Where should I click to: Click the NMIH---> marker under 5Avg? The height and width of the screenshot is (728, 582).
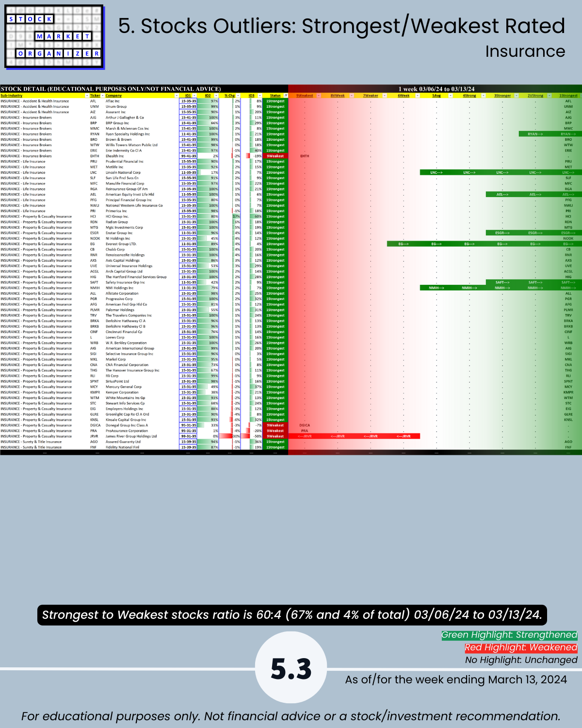tap(436, 288)
